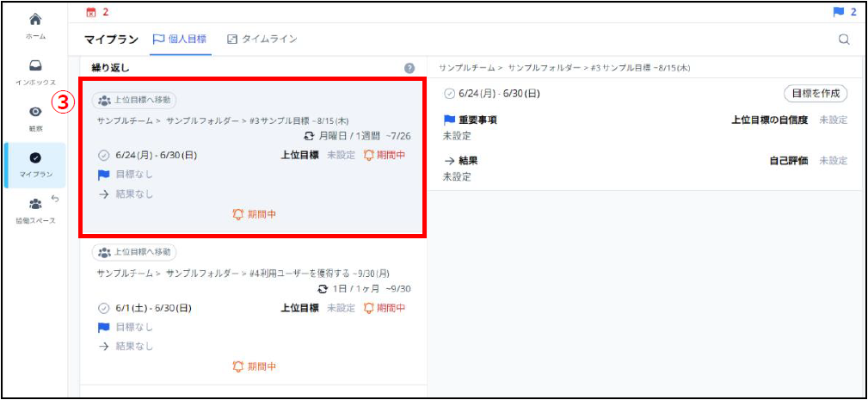Click 結果なし arrow in second card
868x400 pixels.
(x=125, y=347)
